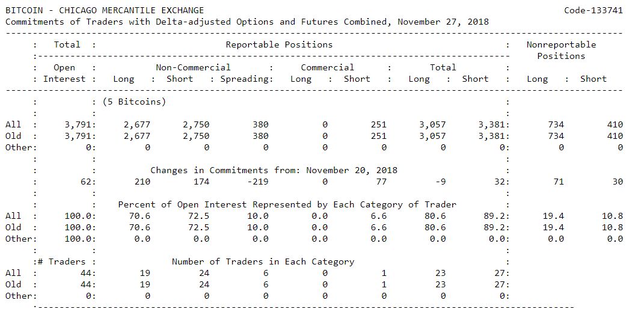644x309 pixels.
Task: Click Total Long value 3,057 in All row
Action: tap(432, 124)
